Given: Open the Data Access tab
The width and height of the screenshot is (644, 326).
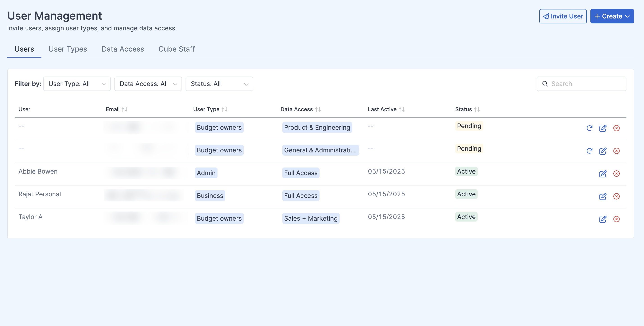Looking at the screenshot, I should coord(123,49).
